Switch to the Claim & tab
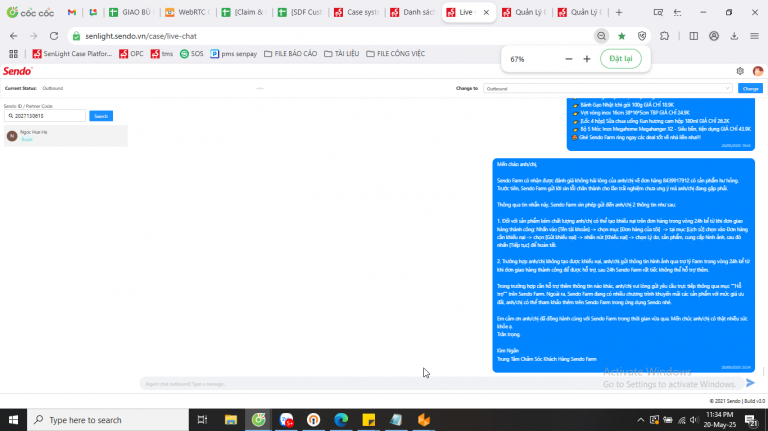 point(245,12)
